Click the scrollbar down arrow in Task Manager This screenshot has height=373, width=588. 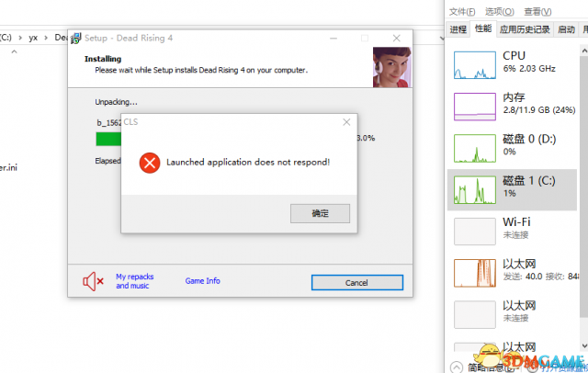[584, 345]
